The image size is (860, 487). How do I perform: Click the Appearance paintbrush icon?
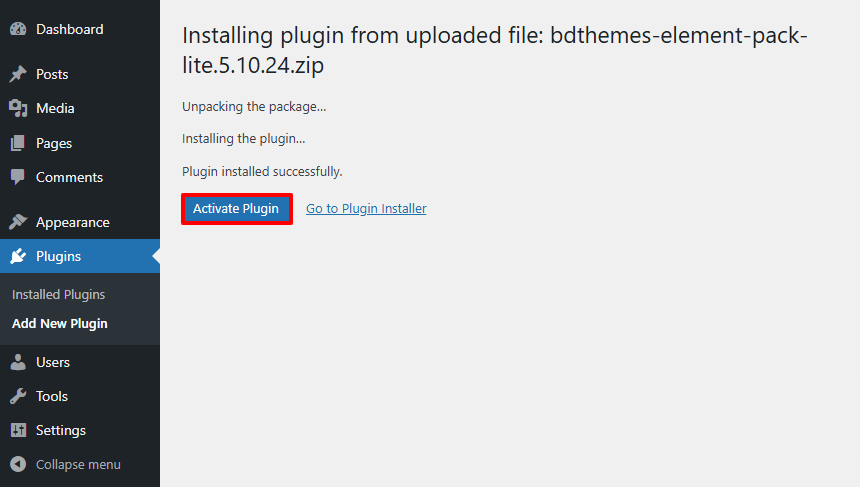[x=18, y=222]
